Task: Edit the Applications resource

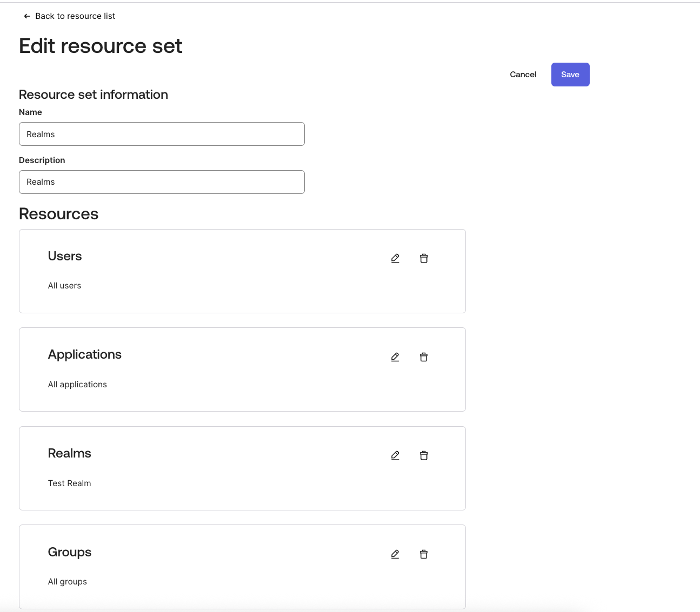Action: click(x=395, y=357)
